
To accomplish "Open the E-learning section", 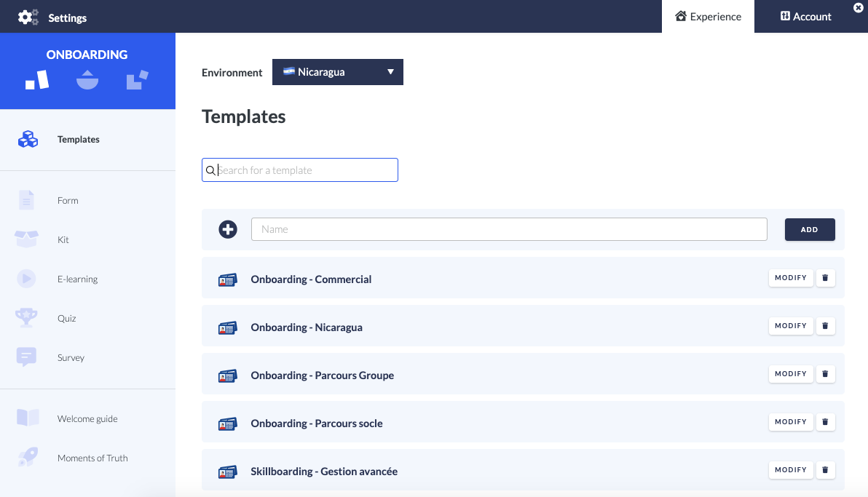I will pyautogui.click(x=77, y=279).
